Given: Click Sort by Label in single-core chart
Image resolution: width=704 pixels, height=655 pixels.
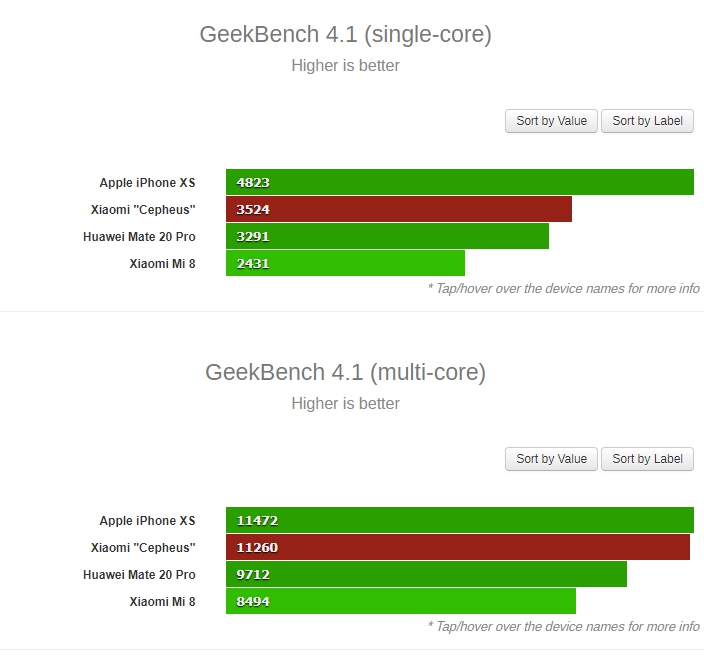Looking at the screenshot, I should click(647, 121).
